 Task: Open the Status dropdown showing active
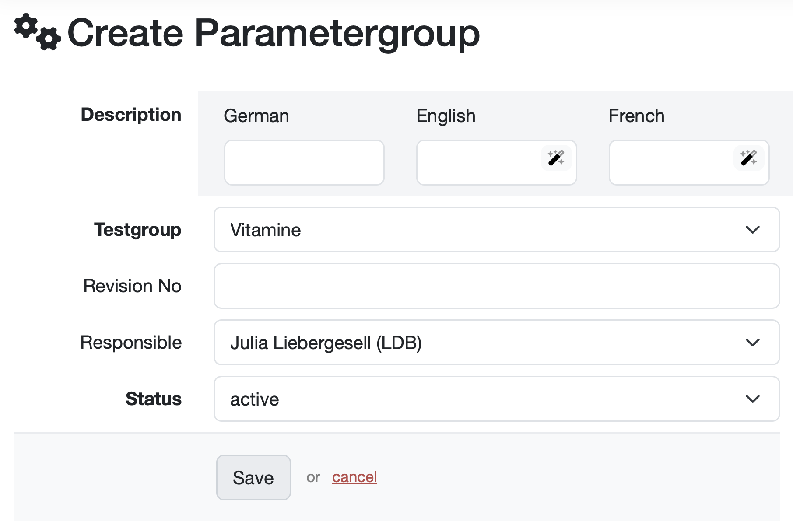(x=481, y=399)
